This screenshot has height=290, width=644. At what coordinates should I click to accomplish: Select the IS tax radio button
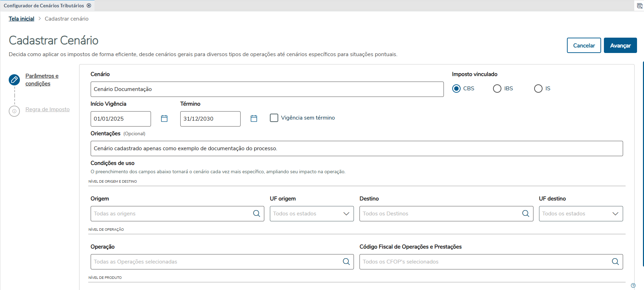[x=538, y=89]
